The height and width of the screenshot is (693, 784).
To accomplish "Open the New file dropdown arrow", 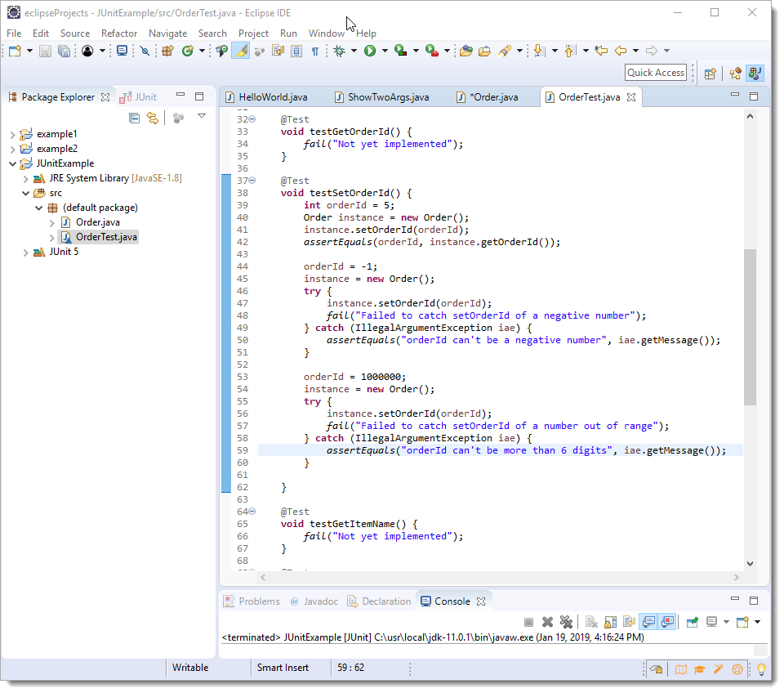I will 29,51.
